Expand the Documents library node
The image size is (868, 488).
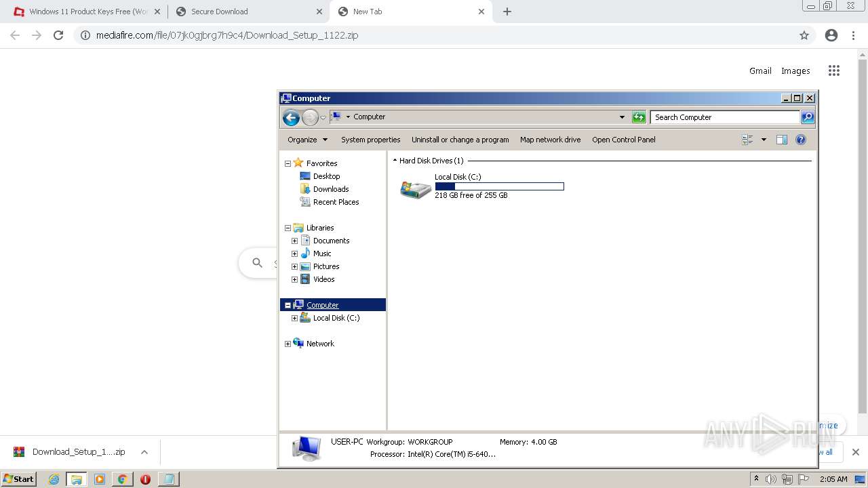pos(294,241)
